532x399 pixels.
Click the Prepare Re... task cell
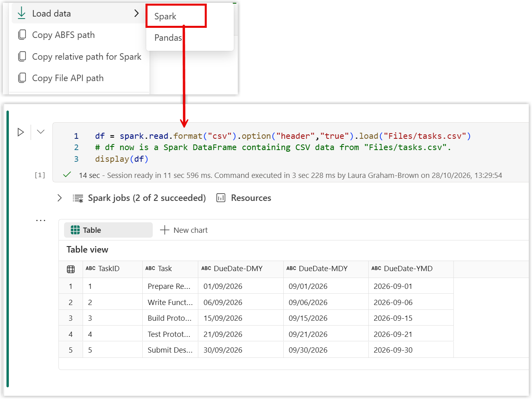pyautogui.click(x=170, y=286)
